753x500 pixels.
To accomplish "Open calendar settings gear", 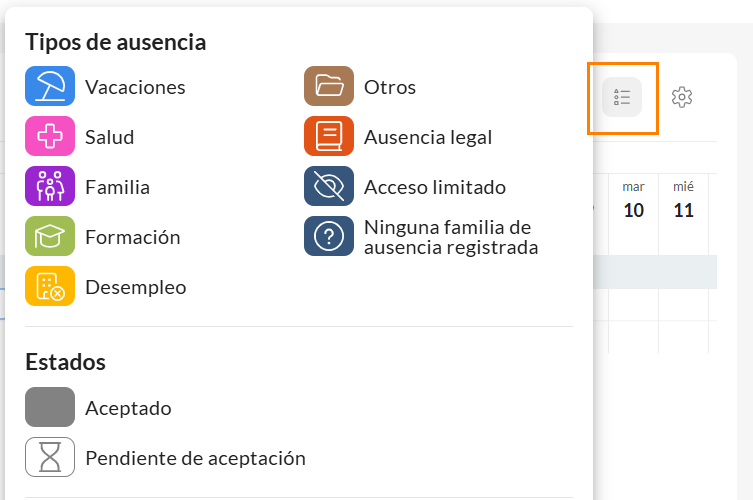I will [682, 97].
